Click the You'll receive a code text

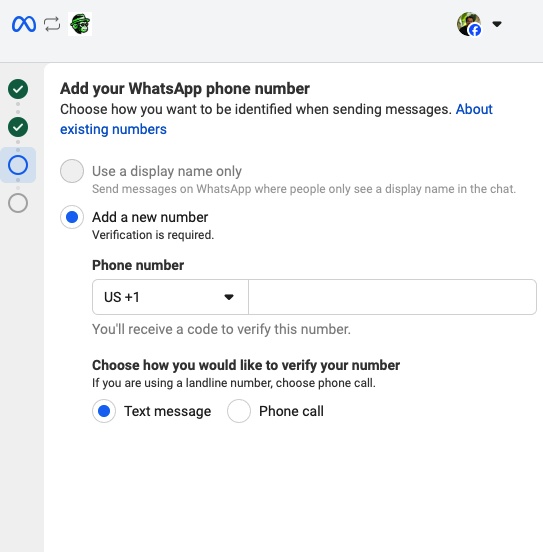click(221, 329)
